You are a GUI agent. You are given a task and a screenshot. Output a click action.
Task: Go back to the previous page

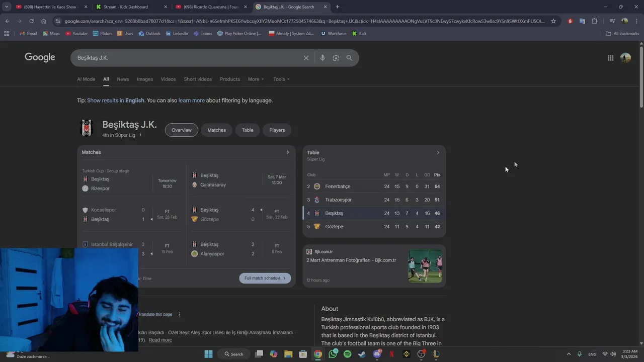point(7,21)
